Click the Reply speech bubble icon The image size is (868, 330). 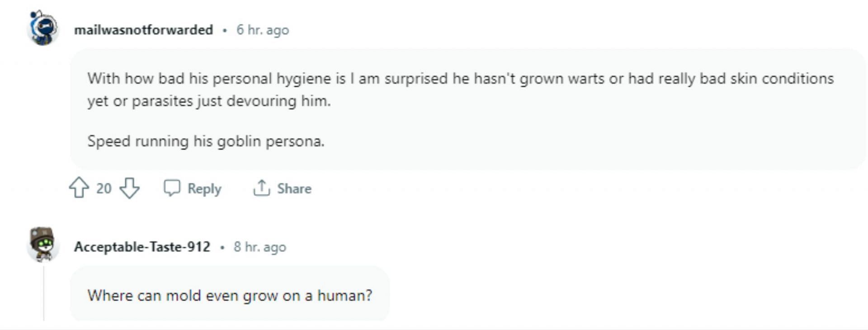point(172,188)
